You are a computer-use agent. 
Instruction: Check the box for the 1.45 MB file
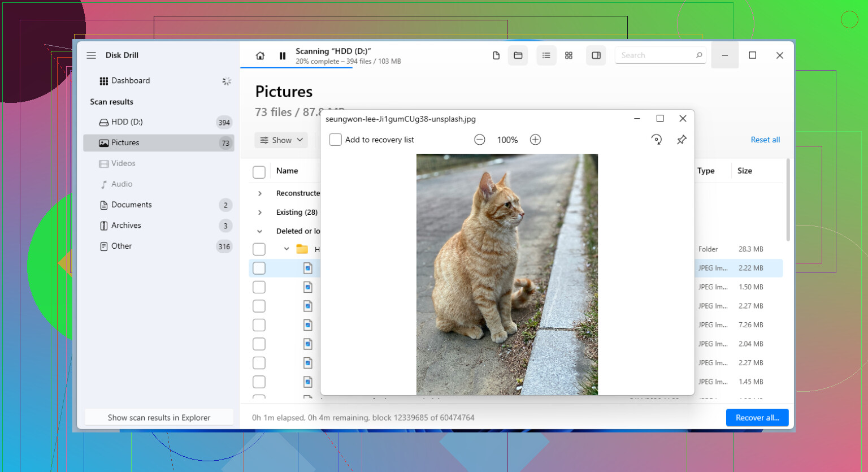click(x=259, y=382)
